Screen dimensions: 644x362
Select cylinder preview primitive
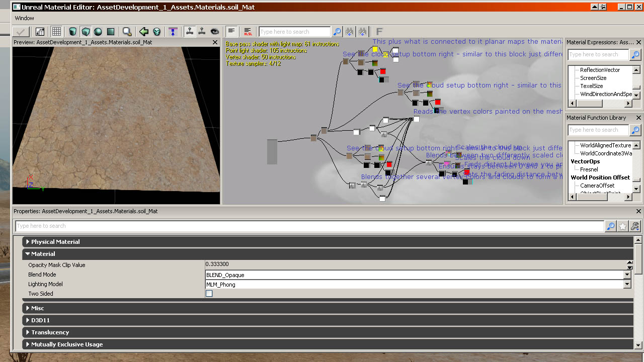click(73, 31)
